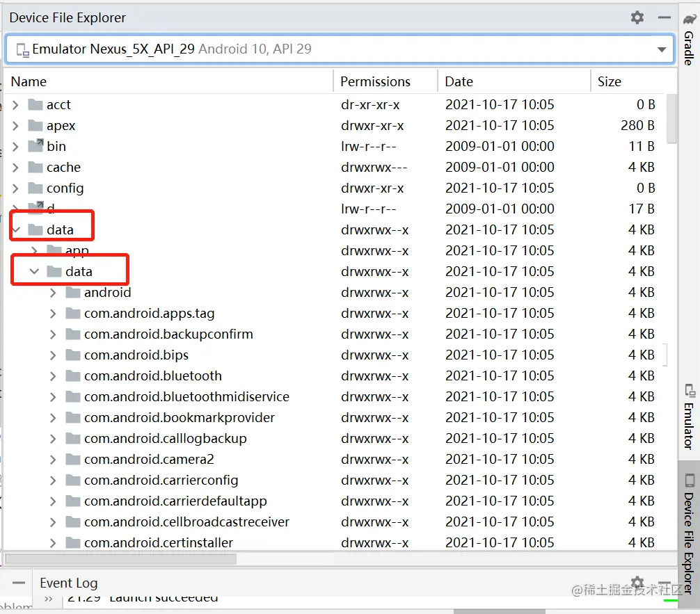This screenshot has height=614, width=700.
Task: Open the Gradle tool window elephant icon
Action: pos(689,19)
